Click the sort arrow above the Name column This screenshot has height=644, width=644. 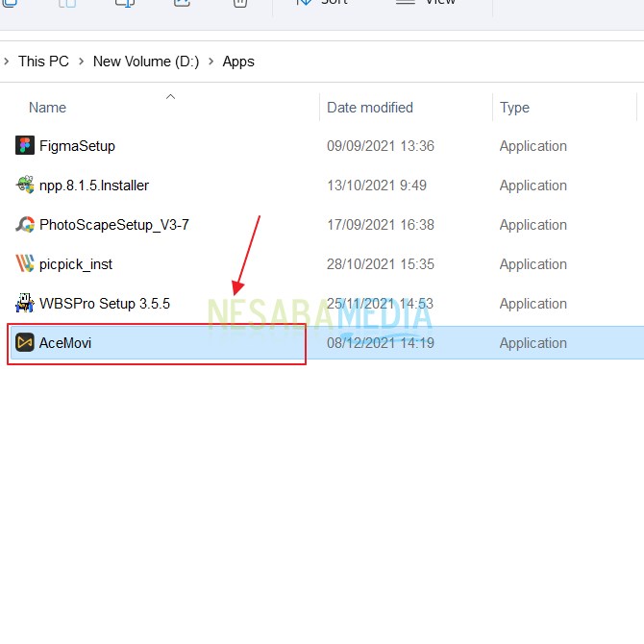coord(170,97)
